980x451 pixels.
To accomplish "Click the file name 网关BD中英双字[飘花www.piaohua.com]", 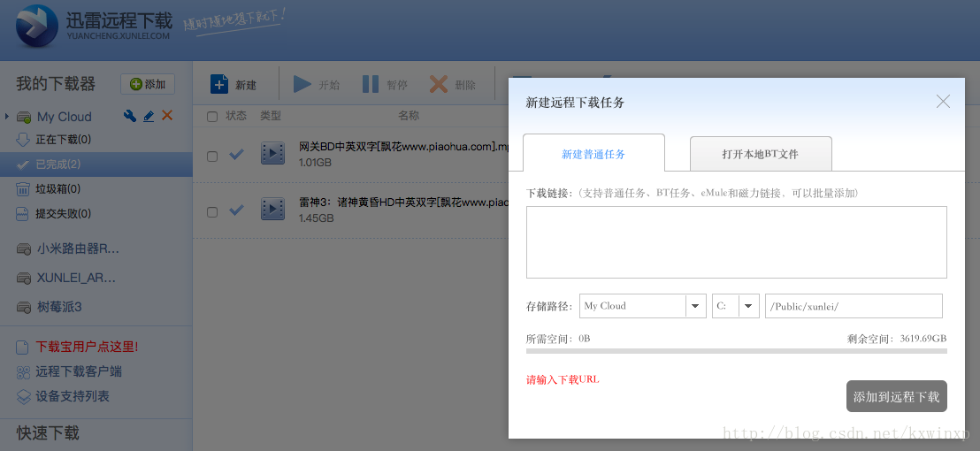I will 403,147.
